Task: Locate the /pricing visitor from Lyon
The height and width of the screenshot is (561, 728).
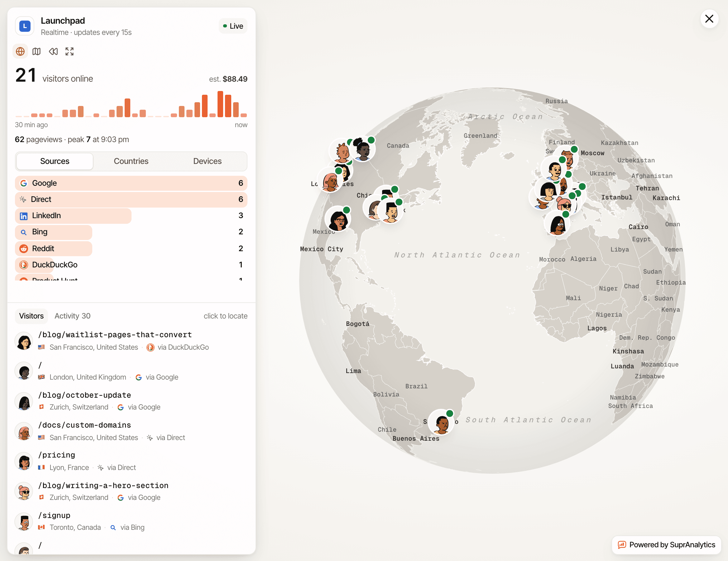Action: (131, 461)
